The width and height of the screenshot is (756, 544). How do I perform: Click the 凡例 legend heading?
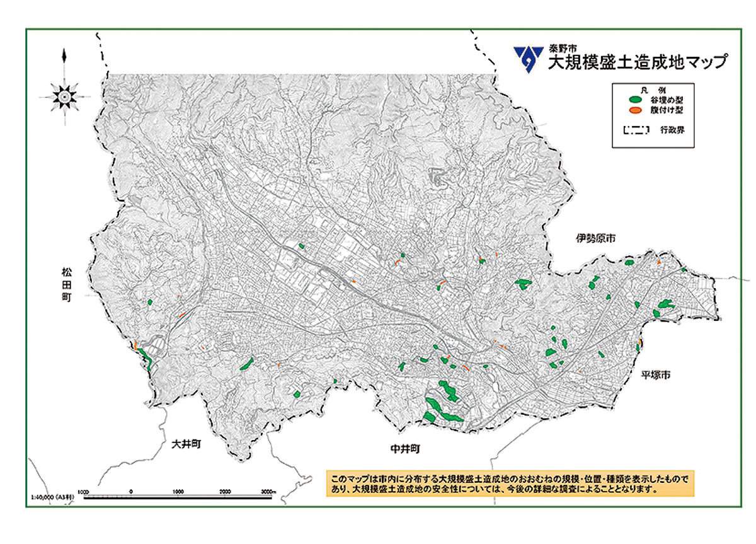[654, 90]
